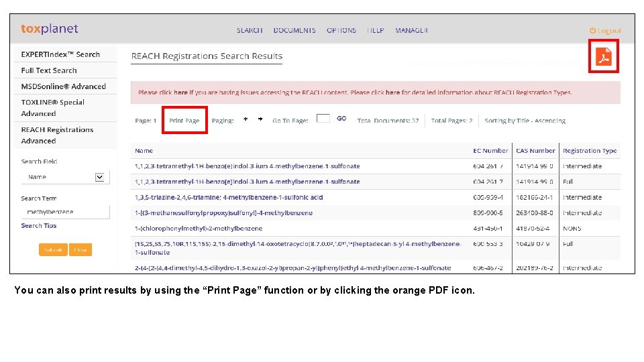Open 1,3,5-triazine-2,4,6-triamine result
The image size is (644, 362).
pos(229,197)
